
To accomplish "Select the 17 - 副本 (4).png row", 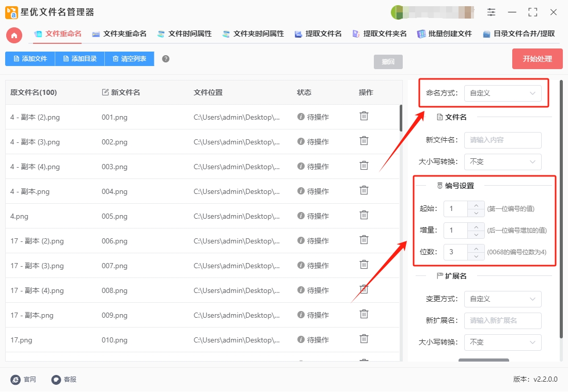I will point(202,290).
